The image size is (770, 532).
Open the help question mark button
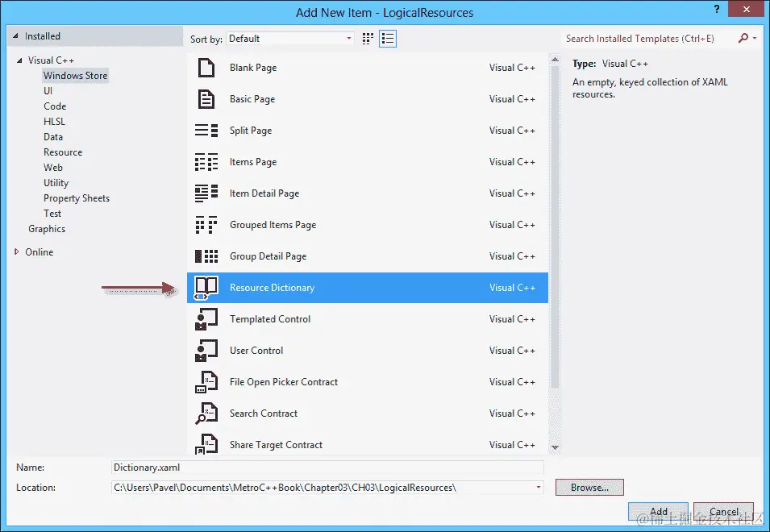717,9
